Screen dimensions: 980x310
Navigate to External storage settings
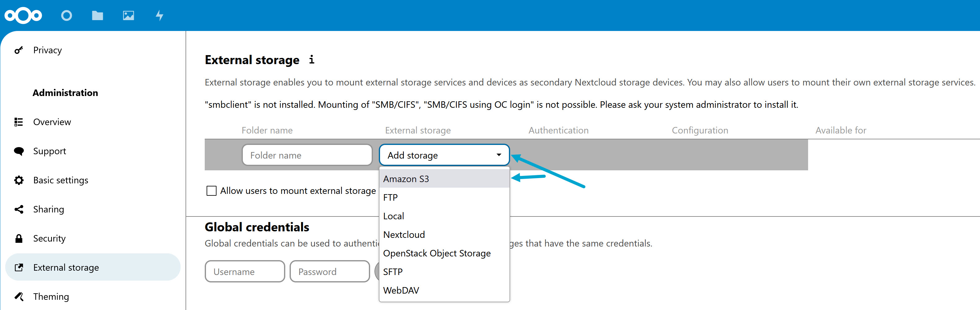[66, 267]
